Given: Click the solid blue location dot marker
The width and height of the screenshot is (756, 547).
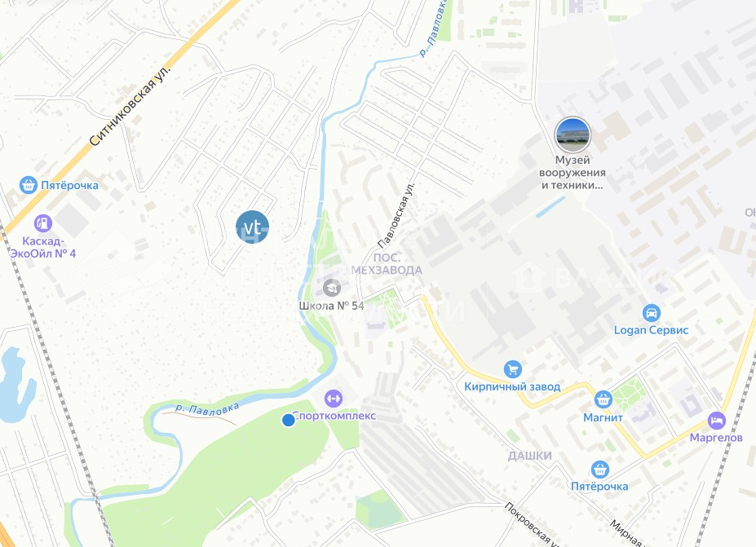Looking at the screenshot, I should coord(289,421).
